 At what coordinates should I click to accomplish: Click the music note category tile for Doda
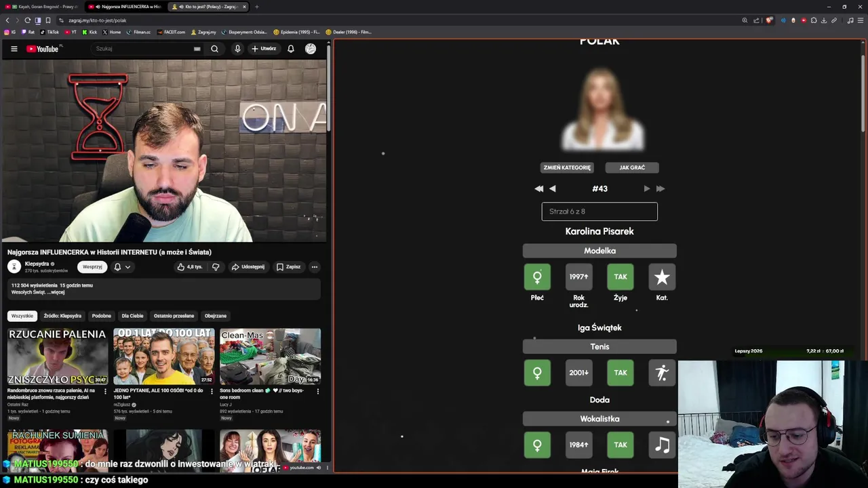pyautogui.click(x=662, y=445)
